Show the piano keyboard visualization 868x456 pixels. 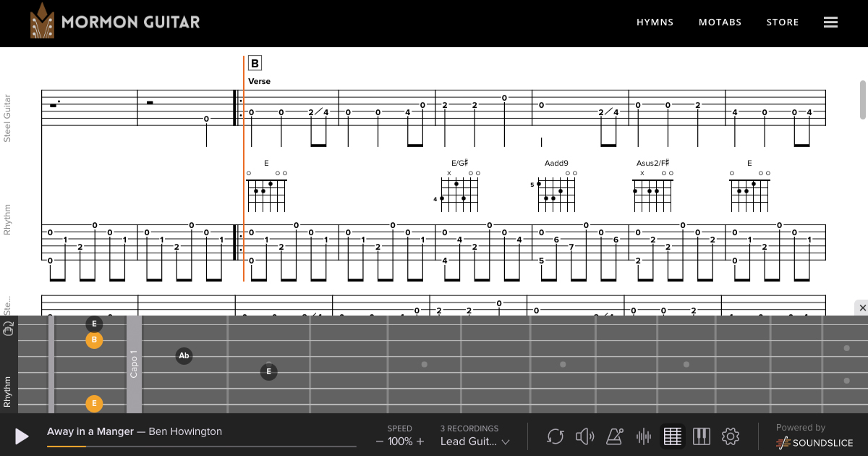point(702,436)
